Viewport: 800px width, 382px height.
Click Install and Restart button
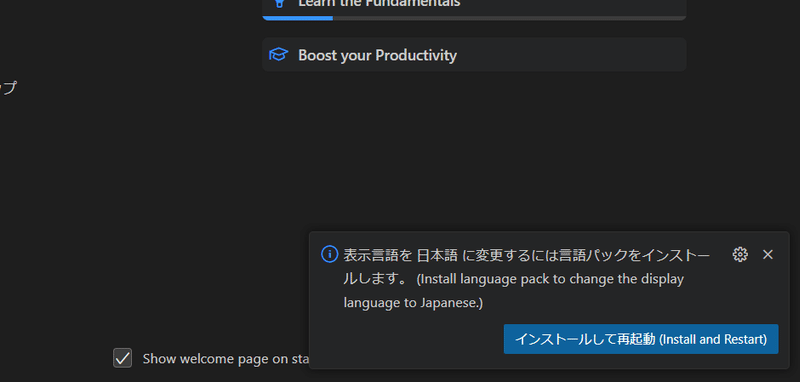coord(641,339)
